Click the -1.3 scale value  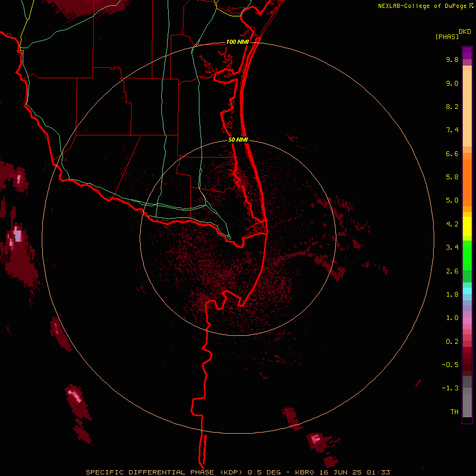(450, 388)
